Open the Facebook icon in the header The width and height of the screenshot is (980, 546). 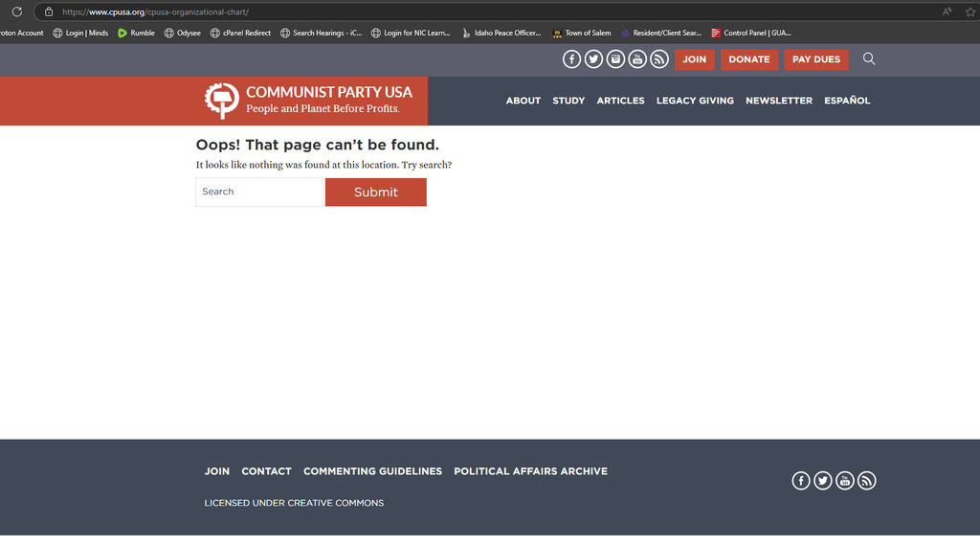[x=571, y=58]
